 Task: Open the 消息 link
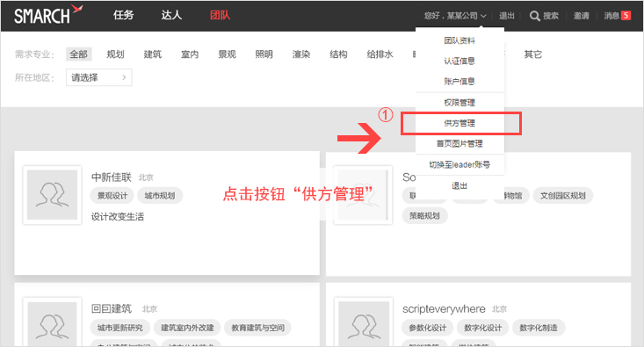(611, 16)
